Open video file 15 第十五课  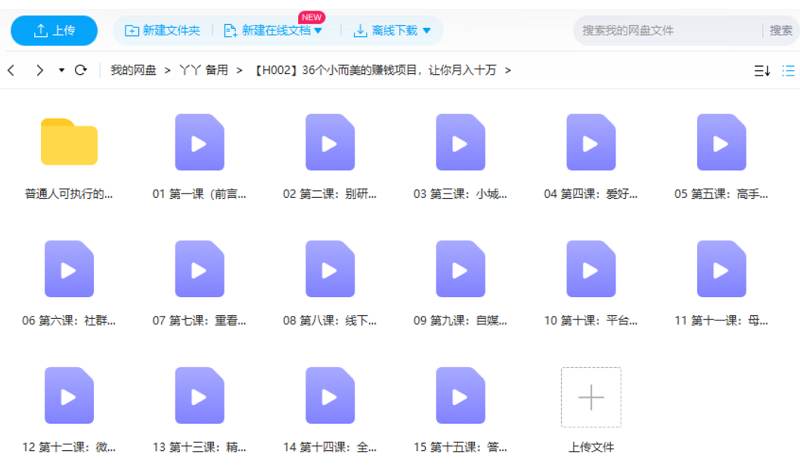click(x=460, y=396)
